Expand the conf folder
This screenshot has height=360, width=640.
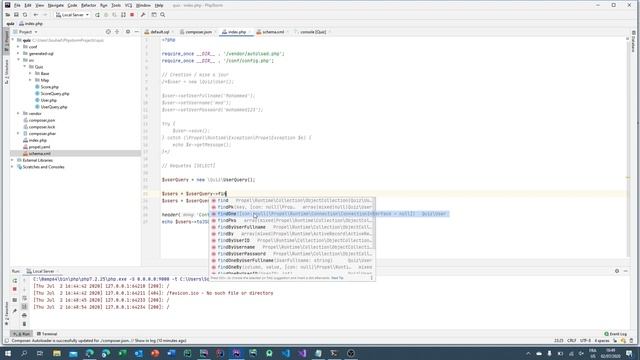coord(18,47)
